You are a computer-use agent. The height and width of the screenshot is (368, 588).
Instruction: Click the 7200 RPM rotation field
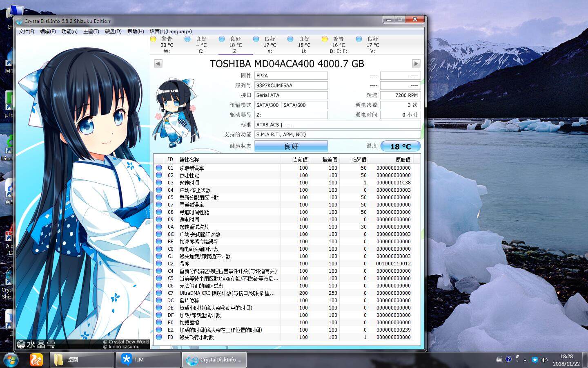[x=401, y=95]
